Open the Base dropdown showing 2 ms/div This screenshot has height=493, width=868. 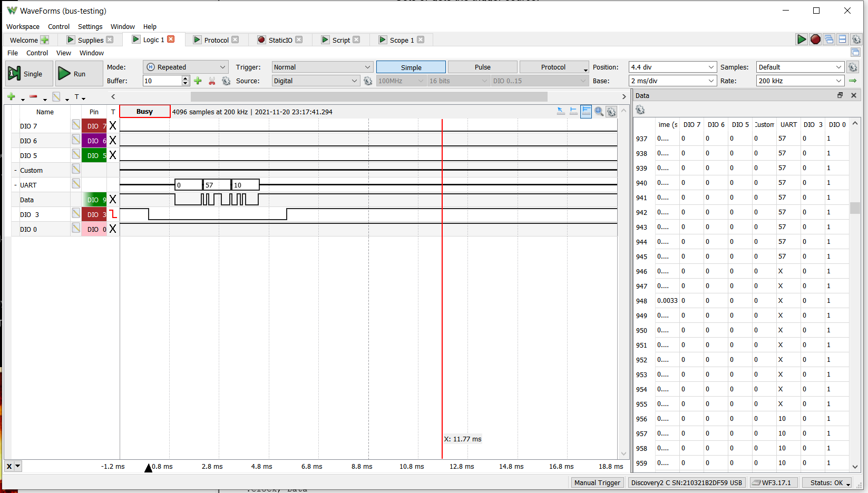(x=672, y=81)
